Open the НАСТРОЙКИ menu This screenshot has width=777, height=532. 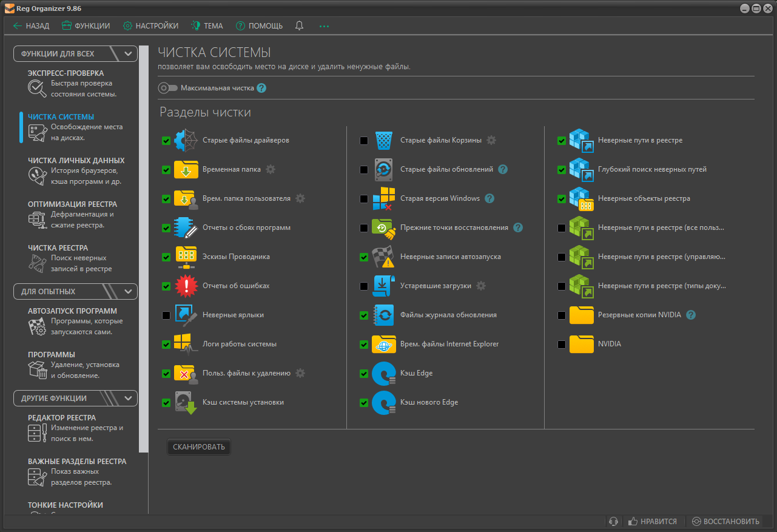pos(150,26)
